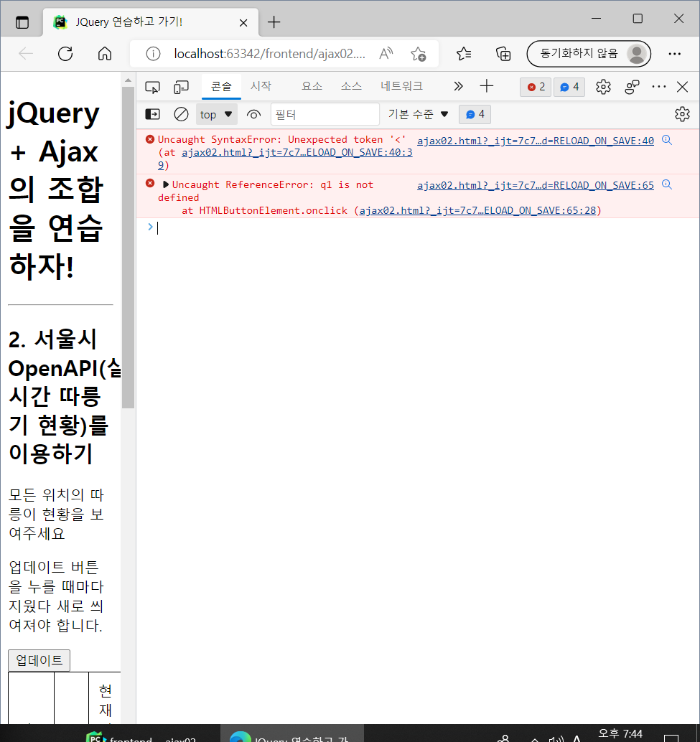Toggle device emulation mode
The image size is (700, 742).
pos(181,87)
